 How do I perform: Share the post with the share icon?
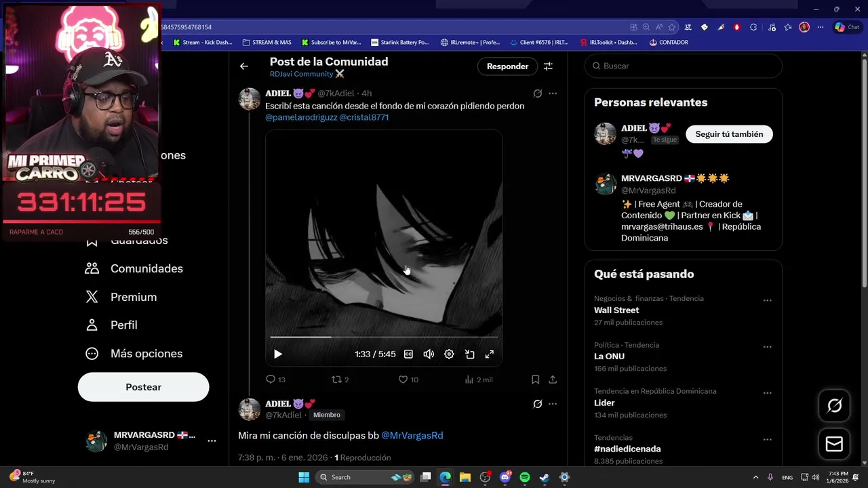[553, 380]
